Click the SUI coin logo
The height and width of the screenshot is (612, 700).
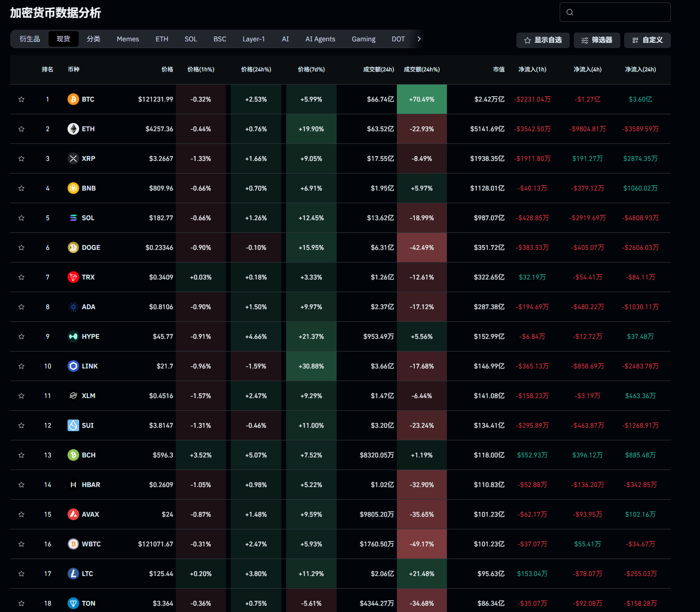[73, 425]
